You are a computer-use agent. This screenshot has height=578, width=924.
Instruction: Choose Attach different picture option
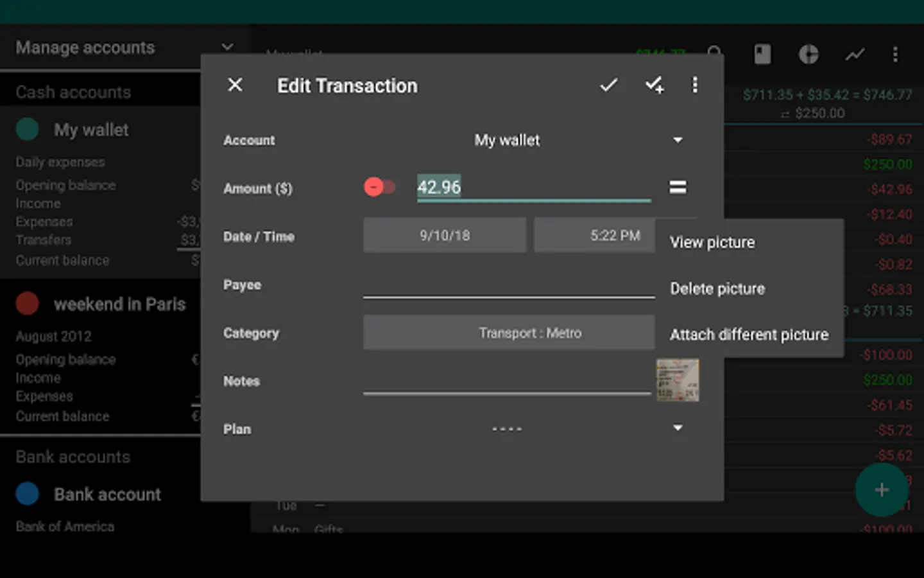point(749,335)
